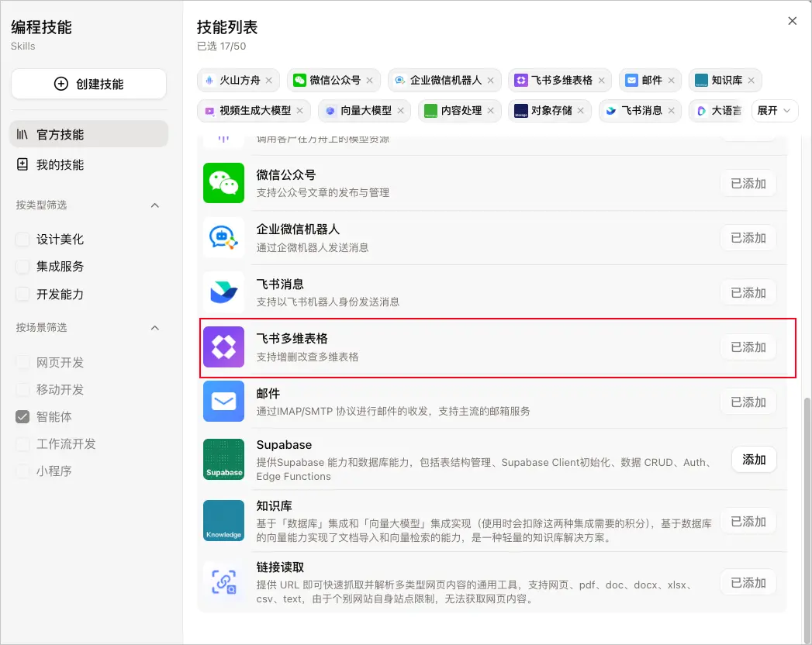The image size is (812, 645).
Task: Open the 官方技能 tab
Action: tap(88, 135)
